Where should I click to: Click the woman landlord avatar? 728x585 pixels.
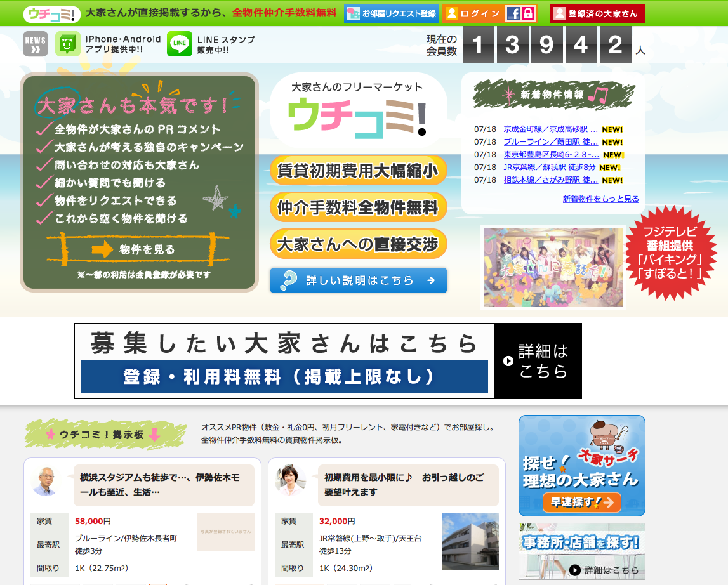(290, 480)
